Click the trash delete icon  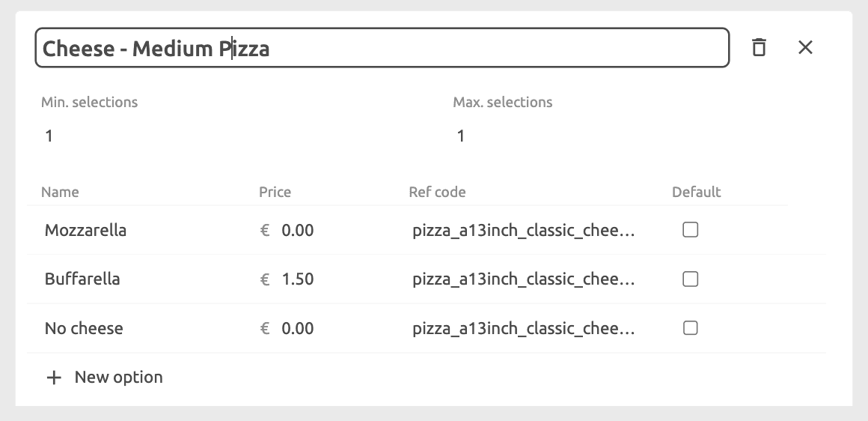point(759,48)
